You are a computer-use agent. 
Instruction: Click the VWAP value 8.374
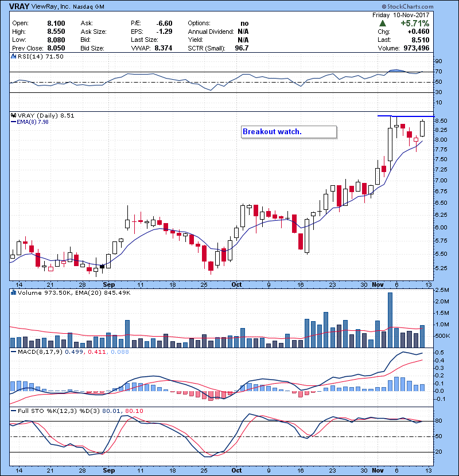tap(164, 48)
